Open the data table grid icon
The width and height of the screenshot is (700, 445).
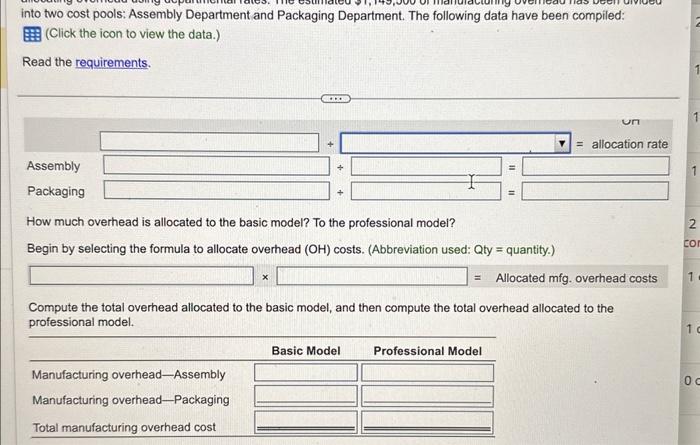click(x=32, y=34)
